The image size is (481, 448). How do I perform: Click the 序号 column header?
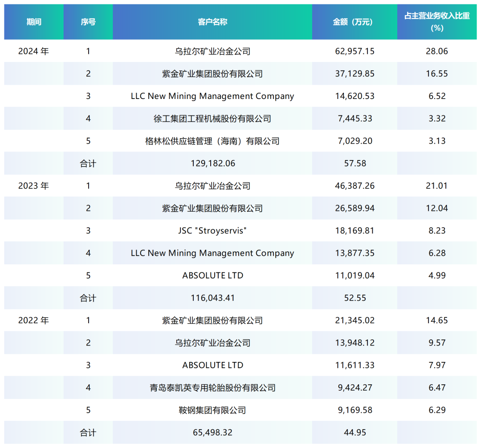point(88,22)
